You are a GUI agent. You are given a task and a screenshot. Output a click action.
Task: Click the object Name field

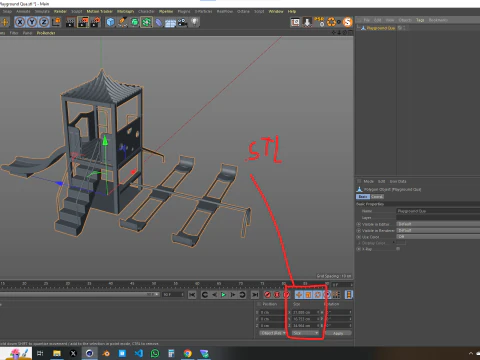click(438, 211)
